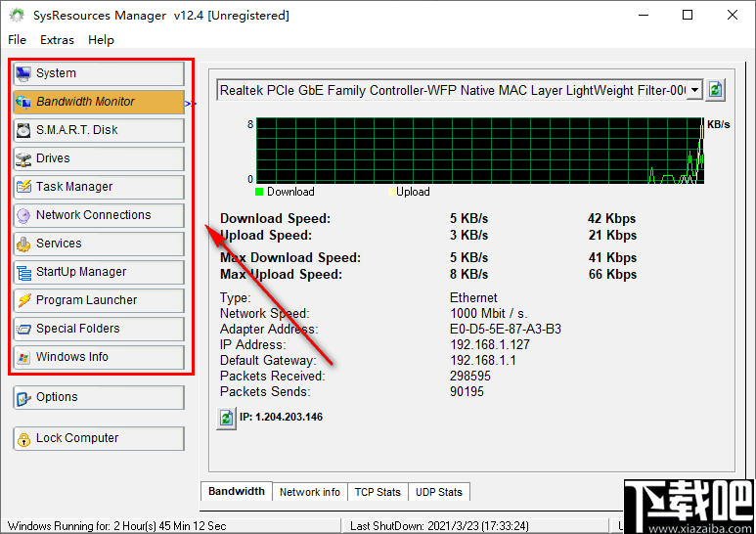Switch to the TCP Stats tab
Screen dimensions: 756x534
pos(378,492)
